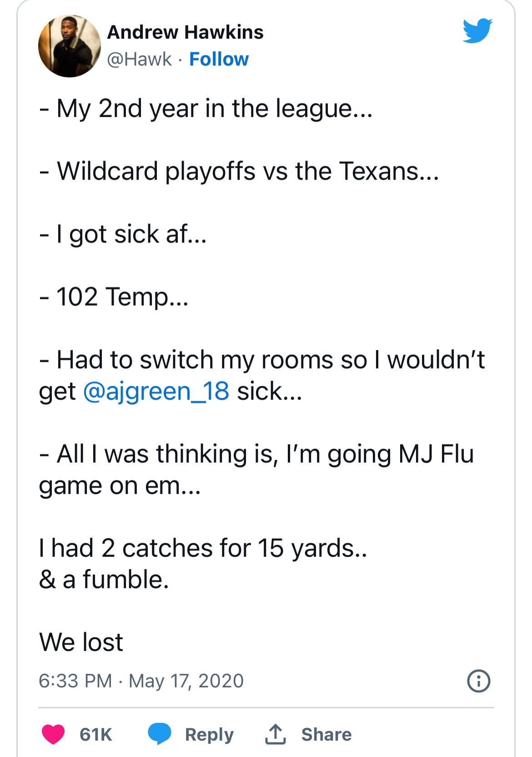Click the "Wildcard playoffs vs the Texans" line
This screenshot has height=757, width=532.
(239, 172)
